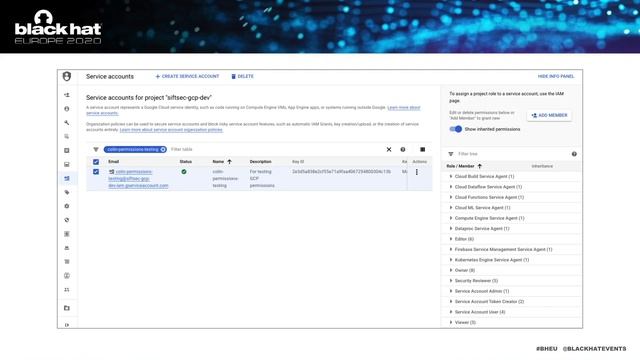The width and height of the screenshot is (640, 360).
Task: Expand the Owner role group
Action: click(451, 270)
